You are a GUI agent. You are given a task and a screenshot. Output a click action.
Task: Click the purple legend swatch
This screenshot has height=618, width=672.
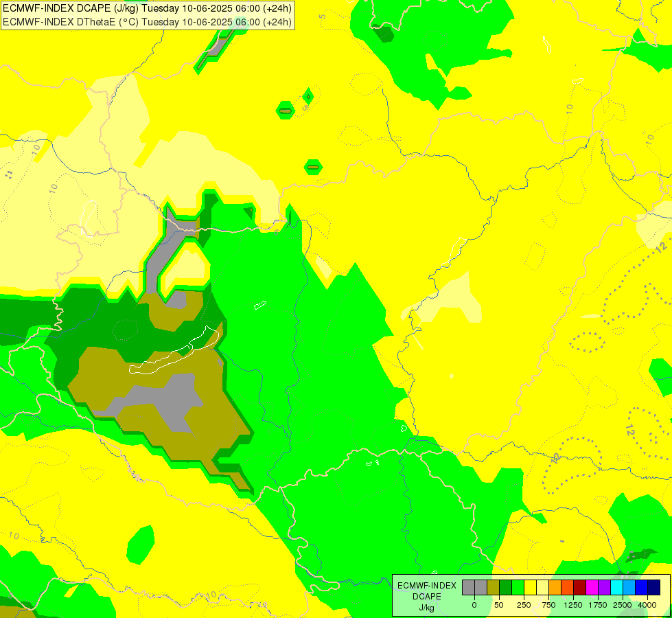[x=604, y=587]
